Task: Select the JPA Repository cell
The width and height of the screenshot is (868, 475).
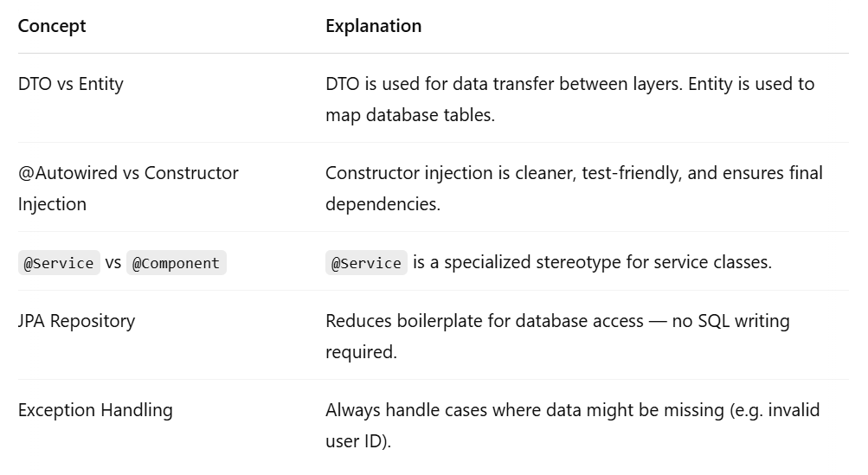Action: pos(76,321)
